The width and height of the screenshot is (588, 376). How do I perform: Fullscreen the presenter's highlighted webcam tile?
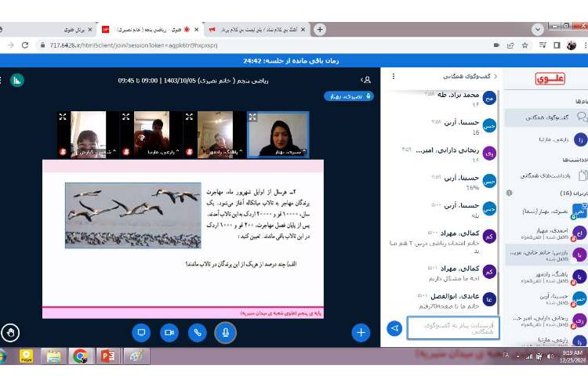[x=252, y=117]
